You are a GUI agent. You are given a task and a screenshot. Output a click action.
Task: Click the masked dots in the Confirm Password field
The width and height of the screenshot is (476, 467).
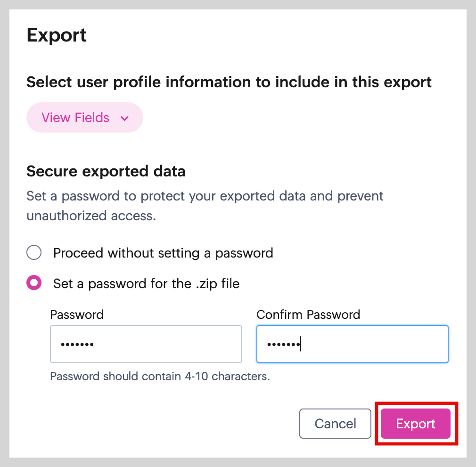click(x=284, y=344)
